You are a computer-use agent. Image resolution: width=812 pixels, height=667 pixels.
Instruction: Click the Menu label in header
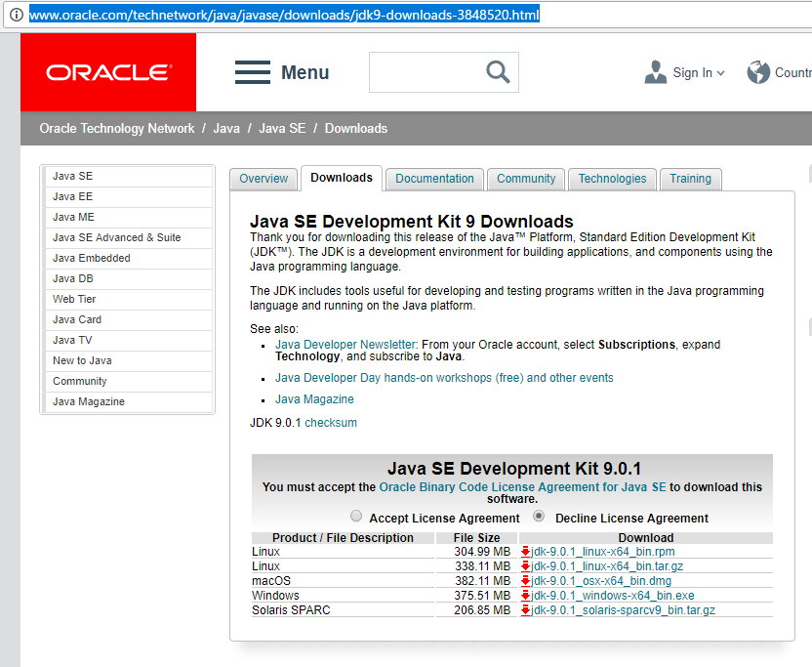coord(305,72)
